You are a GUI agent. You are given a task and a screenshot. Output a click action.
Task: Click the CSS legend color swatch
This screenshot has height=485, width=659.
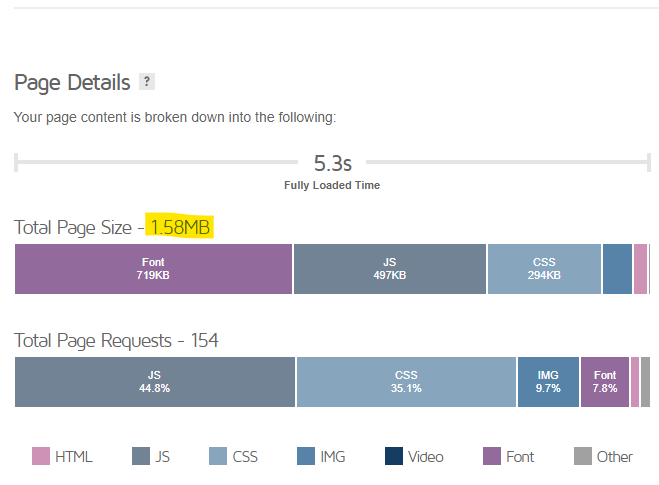(x=218, y=456)
